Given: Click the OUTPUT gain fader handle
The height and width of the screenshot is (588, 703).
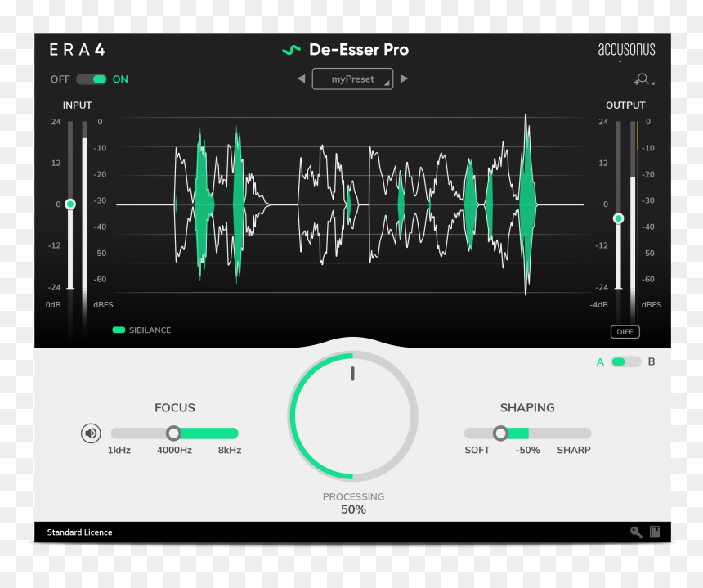Looking at the screenshot, I should [x=618, y=218].
